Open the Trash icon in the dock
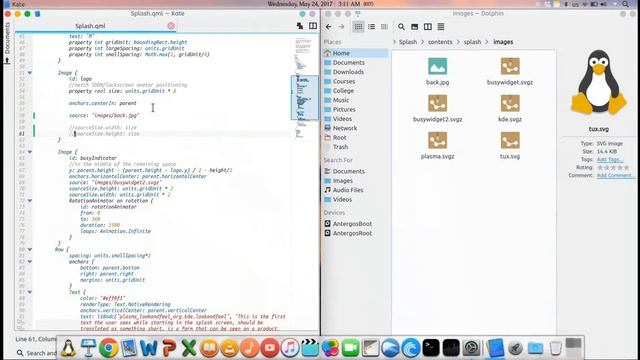640x360 pixels. pos(555,348)
